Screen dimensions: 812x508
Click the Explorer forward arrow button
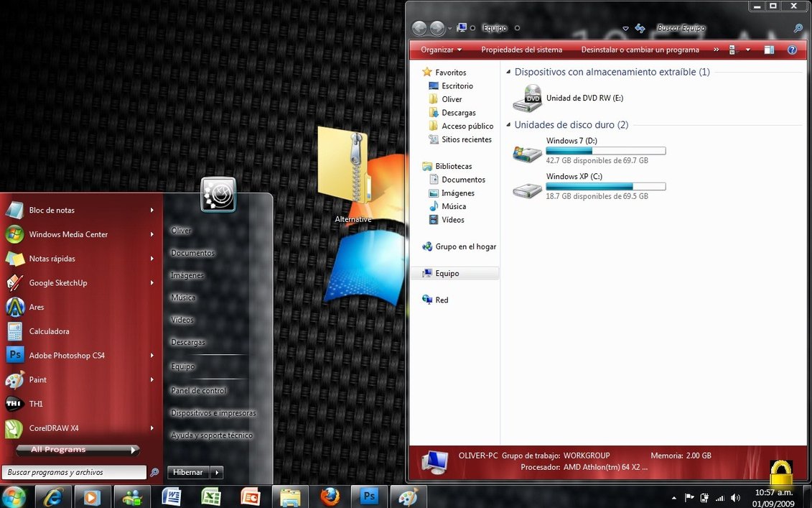tap(437, 28)
